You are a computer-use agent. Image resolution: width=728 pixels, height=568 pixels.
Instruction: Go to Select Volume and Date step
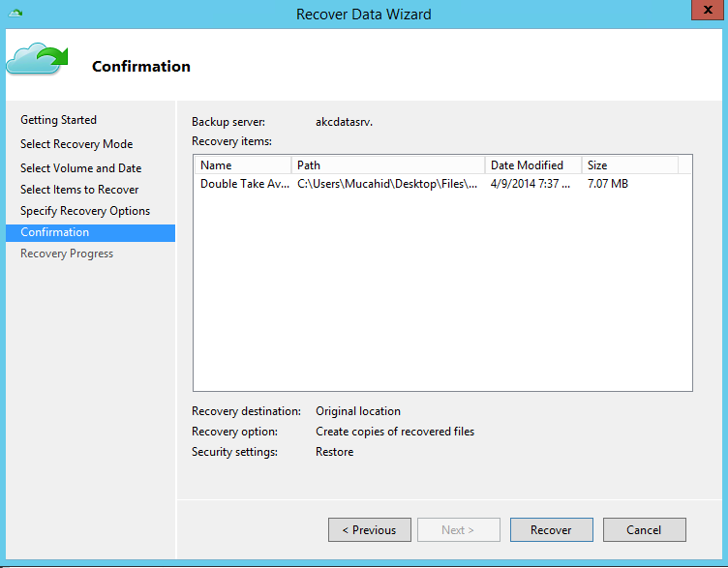(80, 168)
